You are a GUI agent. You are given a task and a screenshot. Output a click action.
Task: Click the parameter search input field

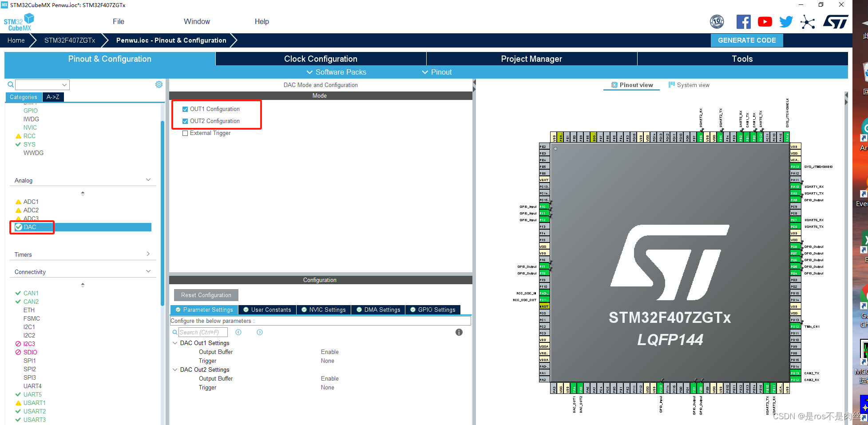point(203,332)
